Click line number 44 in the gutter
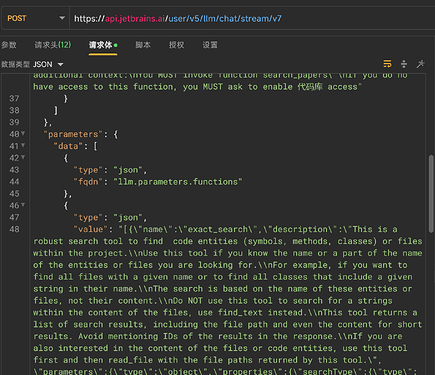Viewport: 435px width, 375px height. click(14, 182)
